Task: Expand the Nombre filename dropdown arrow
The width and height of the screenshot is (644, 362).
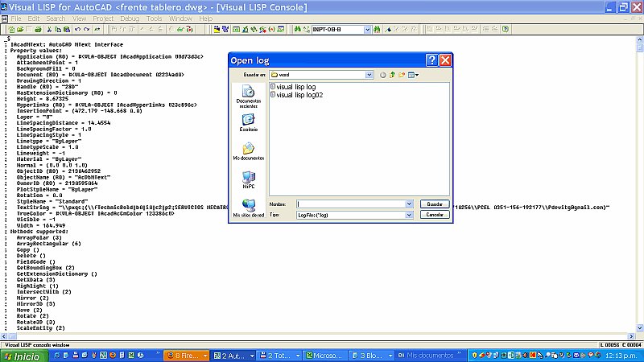Action: click(409, 204)
